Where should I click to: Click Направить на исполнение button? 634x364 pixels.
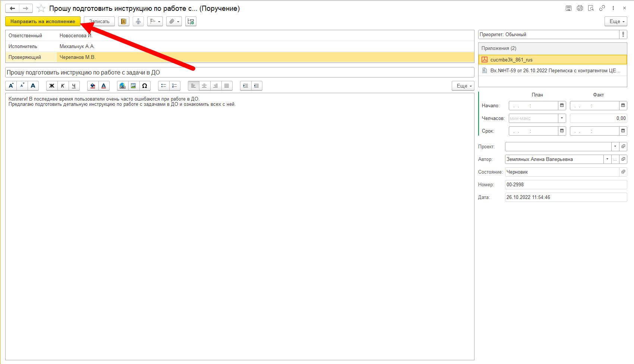coord(43,22)
